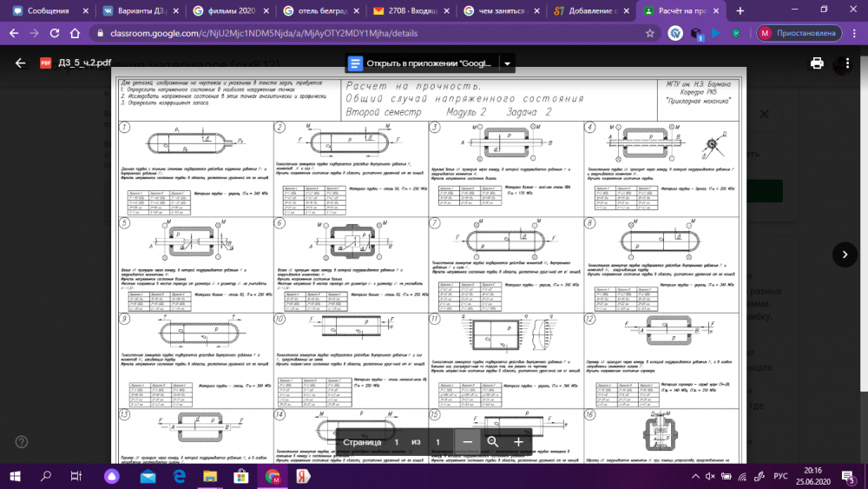Click the 'Приостановлена' profile button

799,33
